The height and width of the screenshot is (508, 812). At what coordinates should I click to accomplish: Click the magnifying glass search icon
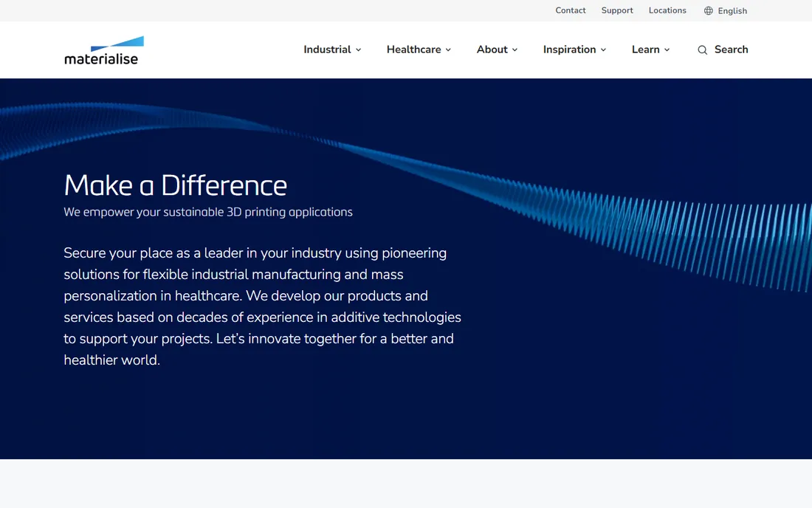702,49
